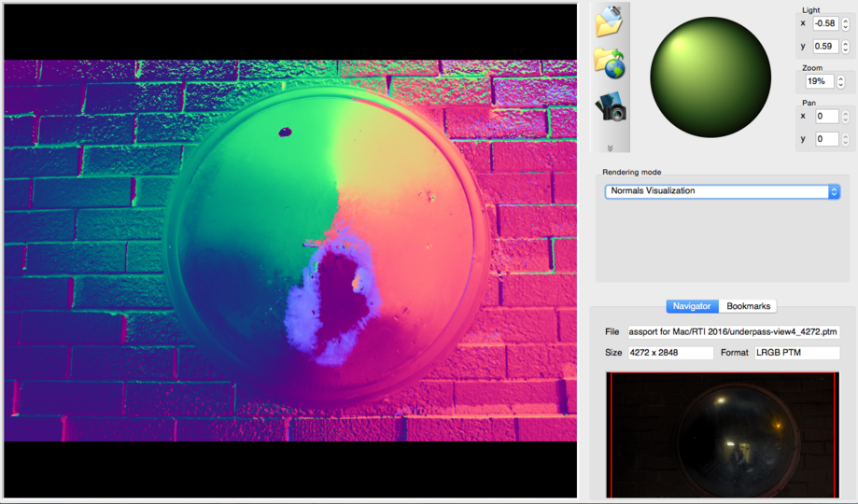Click the File path field
Image resolution: width=858 pixels, height=504 pixels.
(x=733, y=331)
